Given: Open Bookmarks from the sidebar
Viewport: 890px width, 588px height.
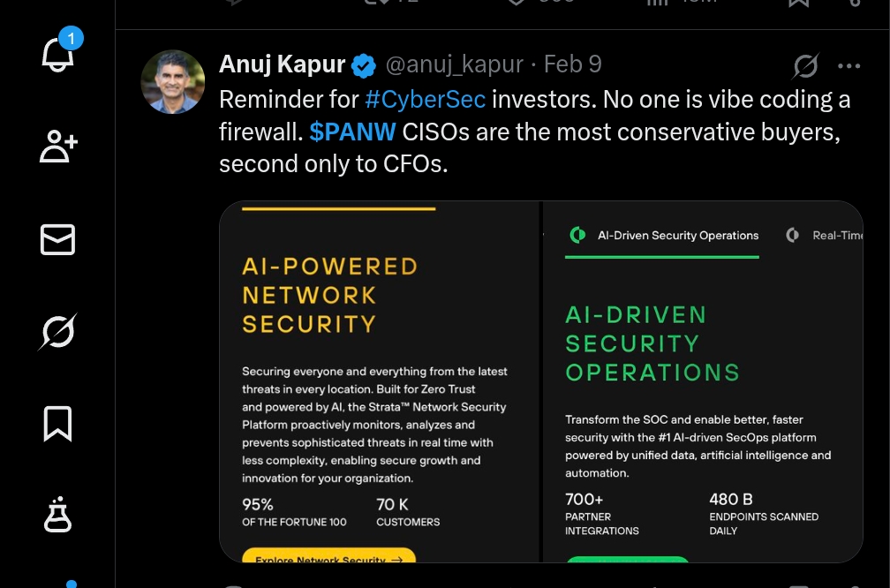Looking at the screenshot, I should (58, 424).
